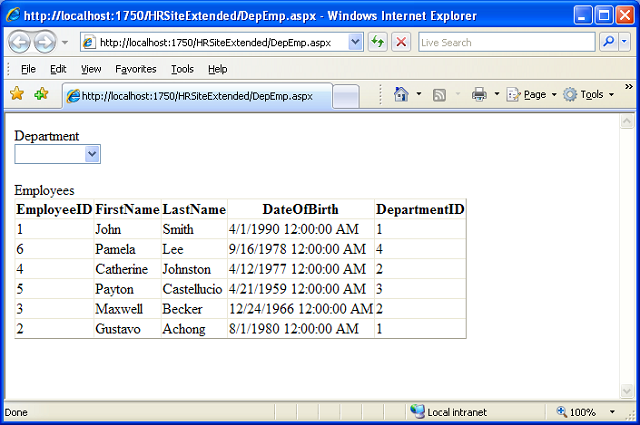Click the DateOfBirth column header
This screenshot has width=640, height=425.
coord(300,209)
